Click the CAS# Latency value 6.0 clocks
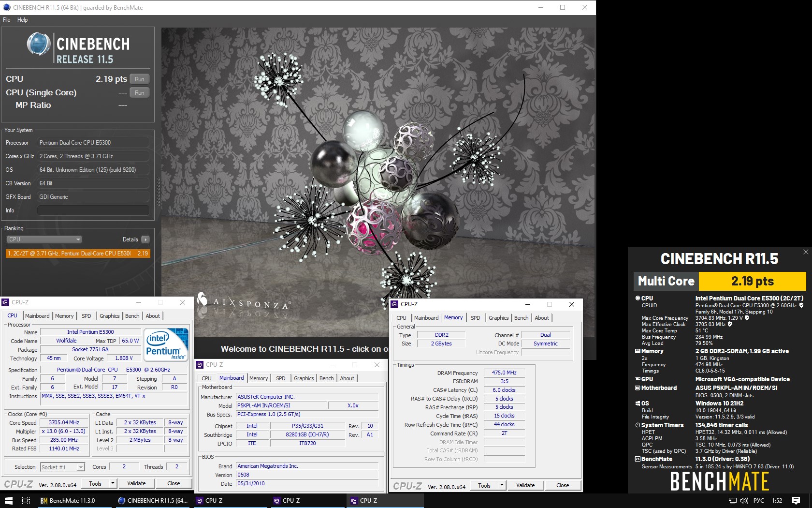 pyautogui.click(x=504, y=390)
